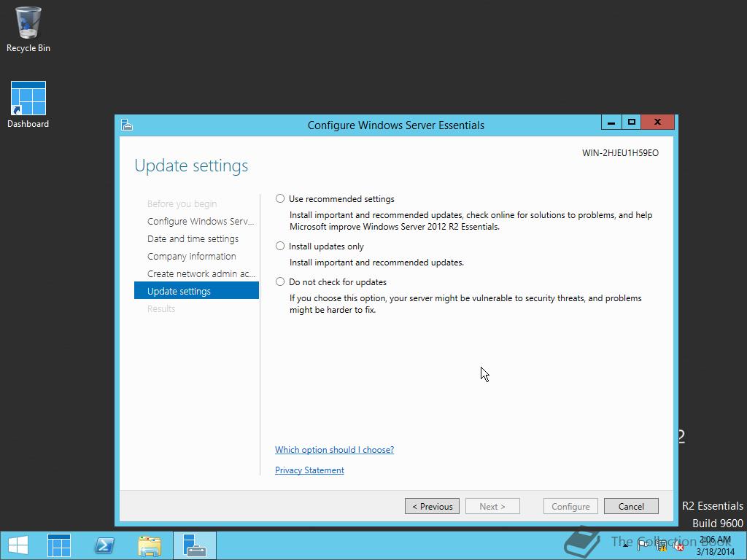Click the Install important and recommended updates. description

tap(376, 262)
